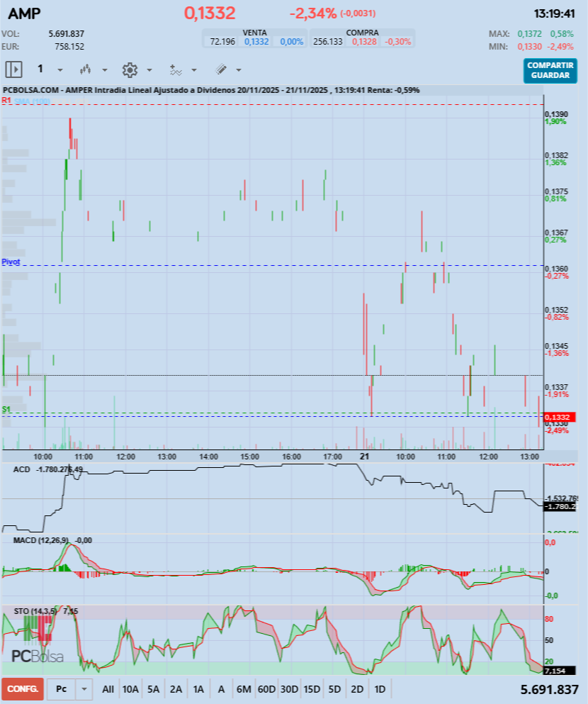588x704 pixels.
Task: Click the COMPRA price 0,1328
Action: point(364,42)
